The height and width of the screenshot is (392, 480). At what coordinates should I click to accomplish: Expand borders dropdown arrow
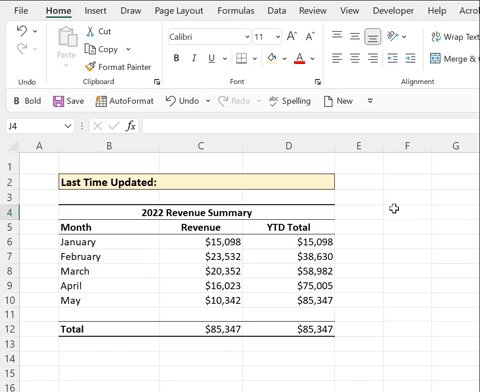255,59
